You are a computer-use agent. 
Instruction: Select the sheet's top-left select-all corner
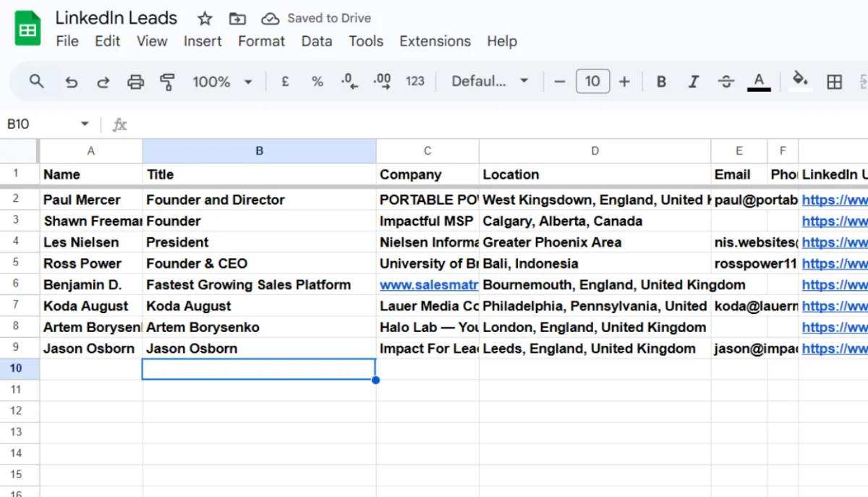click(x=17, y=151)
